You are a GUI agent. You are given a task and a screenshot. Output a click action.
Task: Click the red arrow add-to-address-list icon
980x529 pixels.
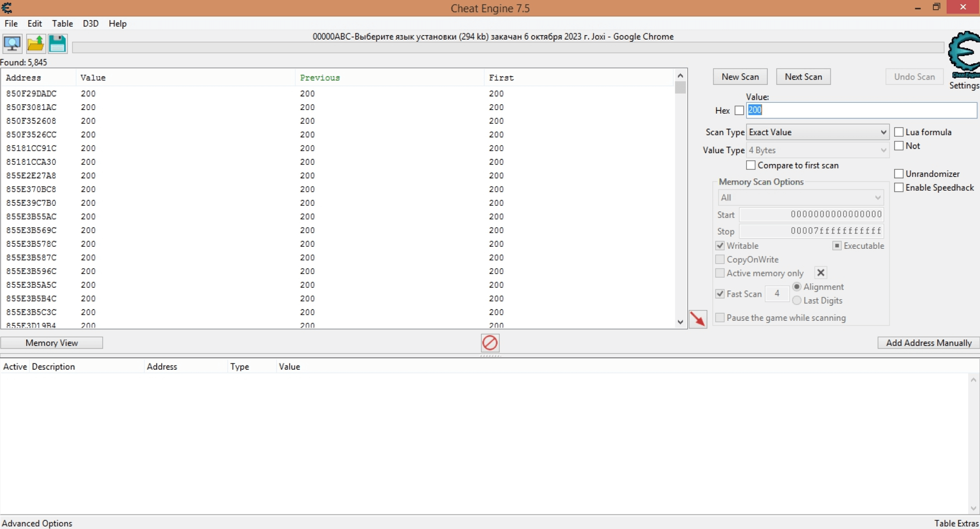[x=698, y=319]
